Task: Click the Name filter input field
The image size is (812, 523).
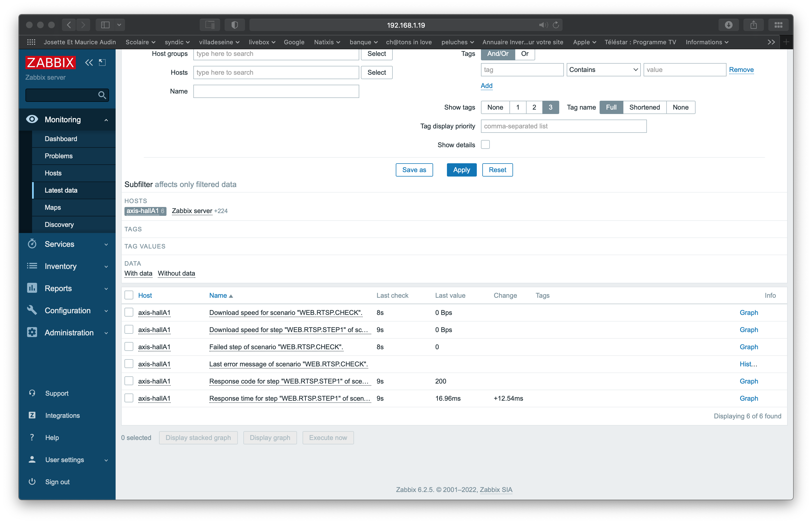Action: point(276,91)
